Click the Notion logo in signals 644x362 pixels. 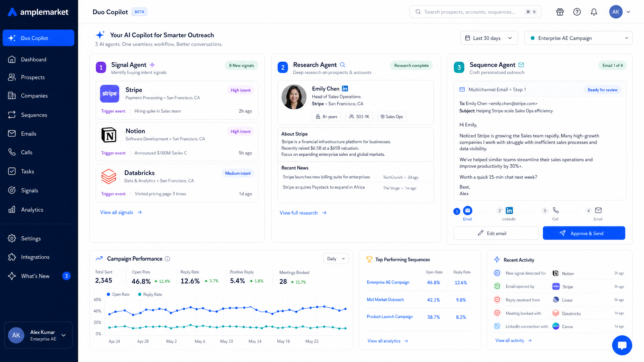[x=109, y=135]
